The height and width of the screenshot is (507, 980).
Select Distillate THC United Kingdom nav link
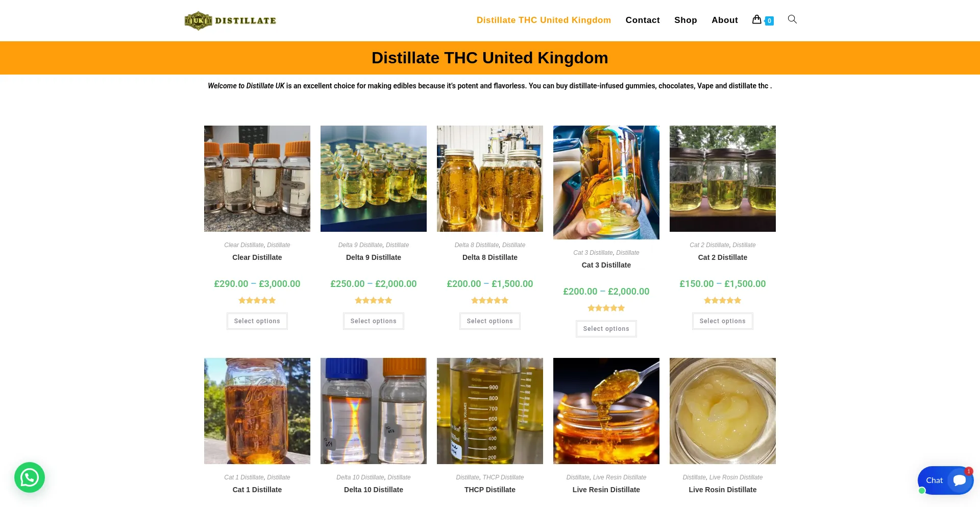coord(544,20)
